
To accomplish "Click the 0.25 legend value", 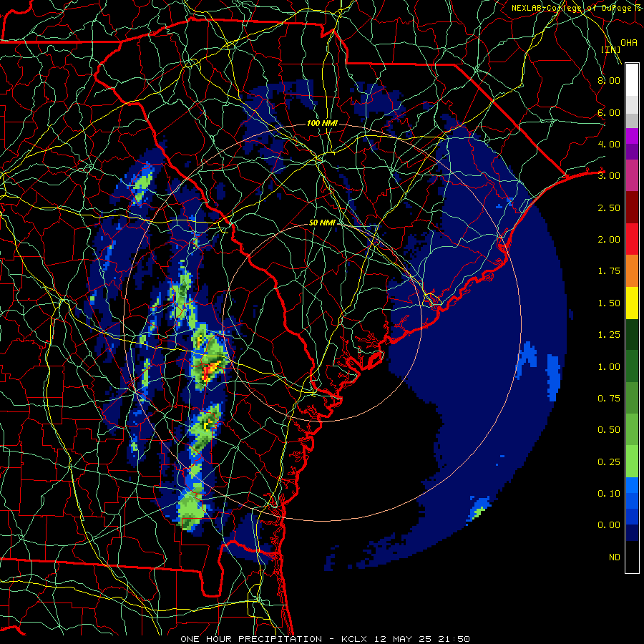I will pyautogui.click(x=609, y=462).
